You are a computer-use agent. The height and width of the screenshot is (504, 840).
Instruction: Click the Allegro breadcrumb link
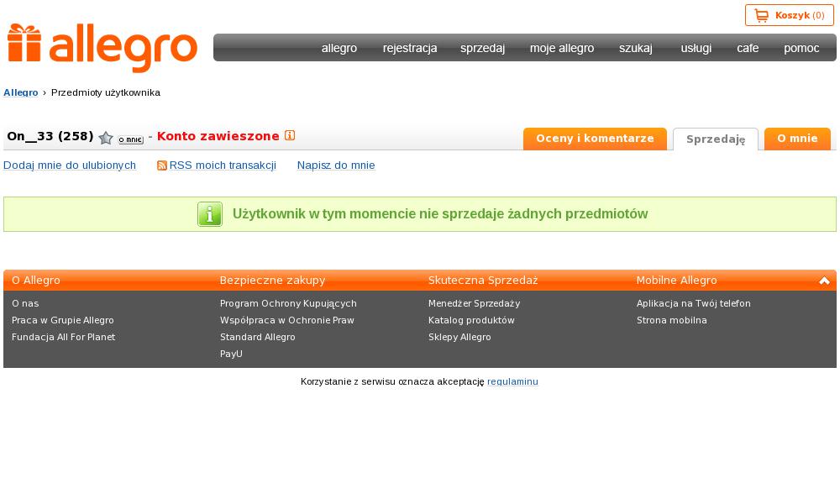21,92
